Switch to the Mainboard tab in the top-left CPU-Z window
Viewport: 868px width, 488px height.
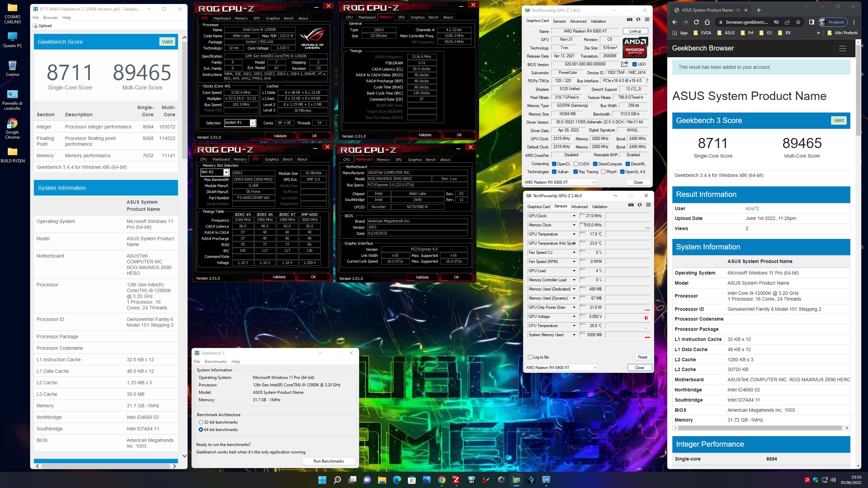[222, 18]
